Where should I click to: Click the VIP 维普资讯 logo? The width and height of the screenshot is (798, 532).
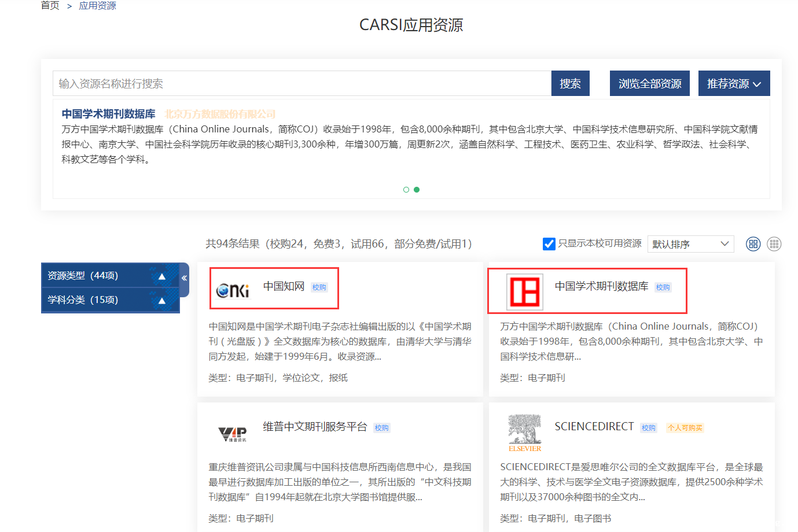[x=233, y=434]
